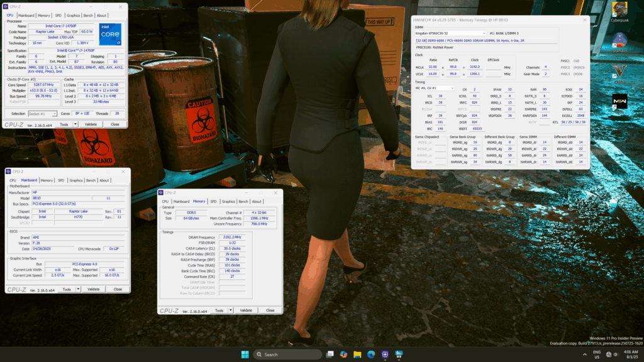
Task: Open the Bench tab in CPU window
Action: point(88,16)
